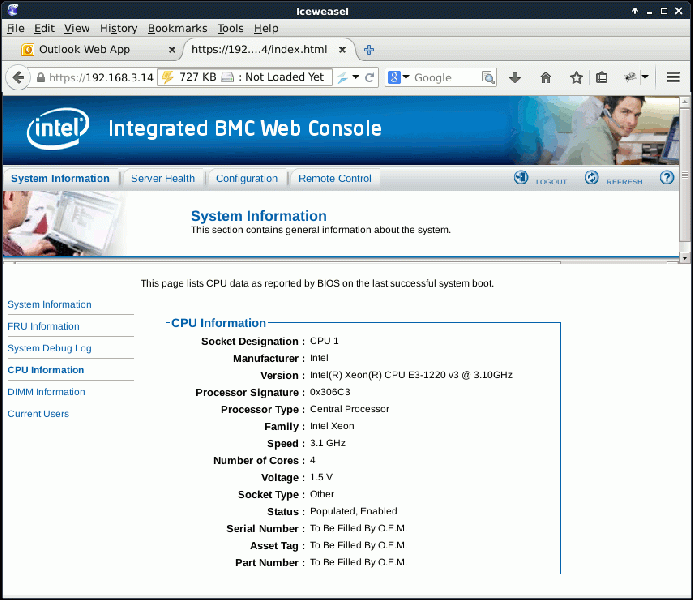Bookmark this page with the star icon
Image resolution: width=693 pixels, height=600 pixels.
[576, 78]
